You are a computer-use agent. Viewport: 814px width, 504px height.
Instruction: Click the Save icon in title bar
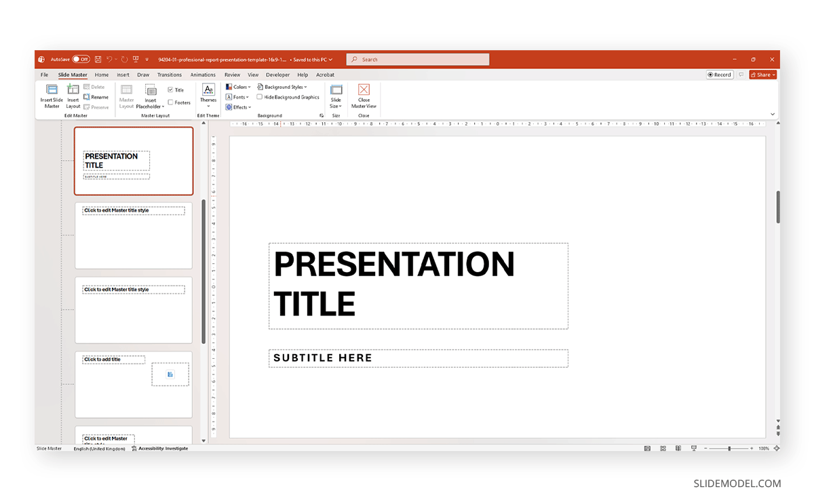coord(98,59)
